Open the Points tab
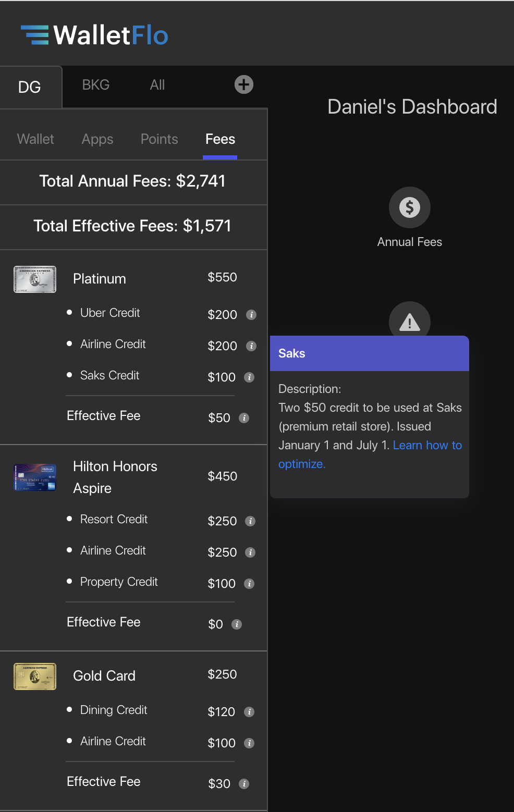The height and width of the screenshot is (812, 514). (160, 139)
